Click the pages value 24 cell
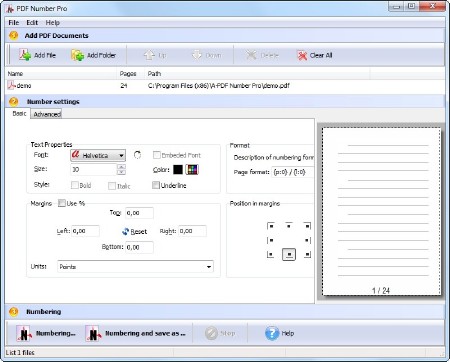This screenshot has height=362, width=450. click(124, 86)
